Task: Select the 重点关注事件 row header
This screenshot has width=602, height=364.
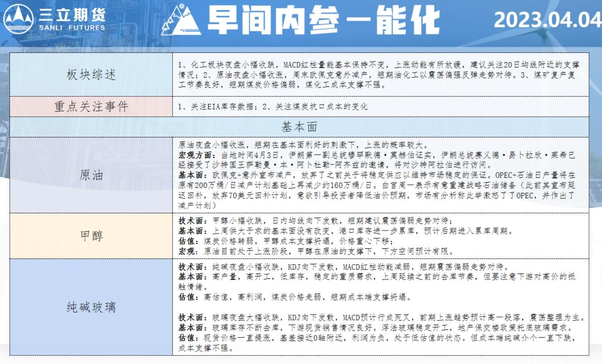Action: 91,107
